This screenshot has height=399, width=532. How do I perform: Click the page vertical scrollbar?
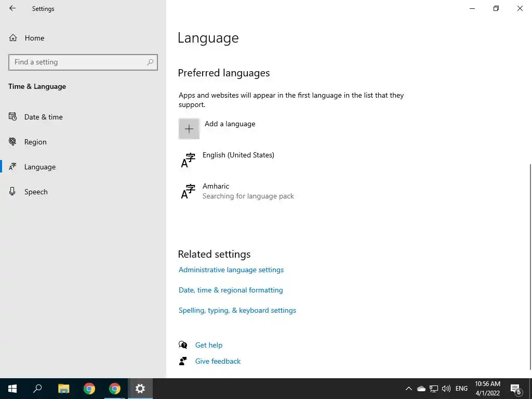[x=530, y=267]
